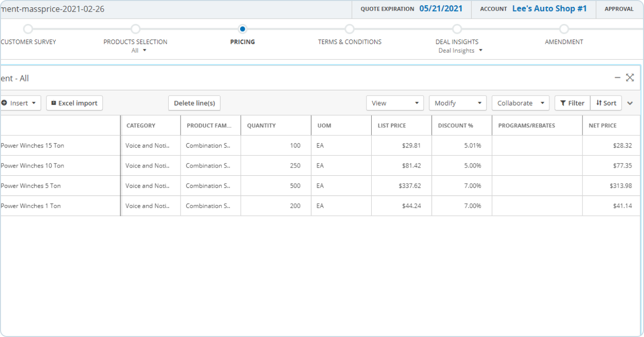
Task: Click the Net Price column header
Action: 603,126
